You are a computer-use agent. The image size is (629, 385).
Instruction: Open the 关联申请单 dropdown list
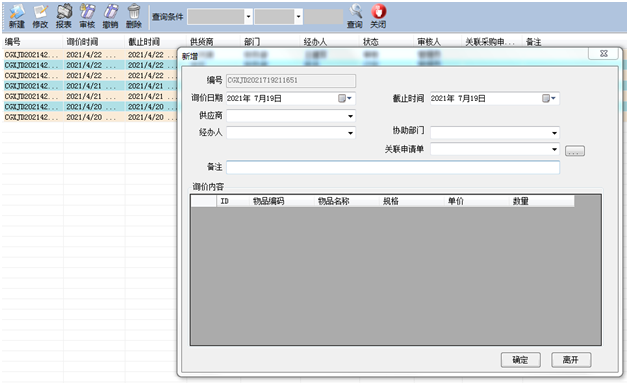click(x=554, y=149)
